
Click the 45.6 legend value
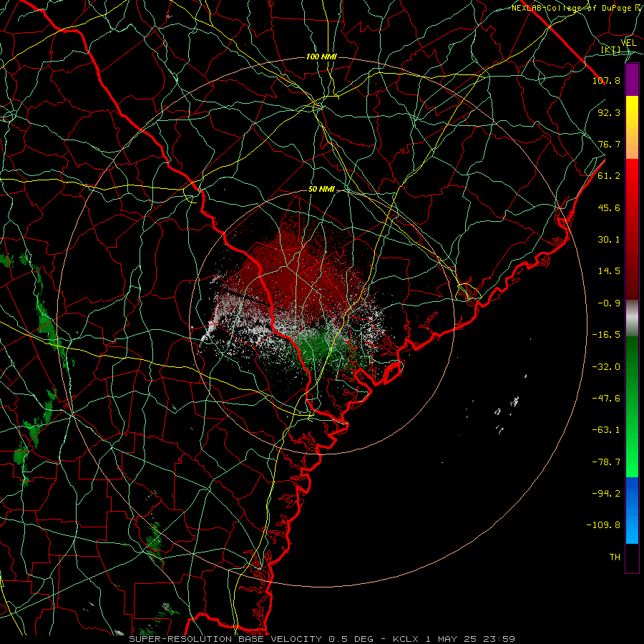coord(609,208)
